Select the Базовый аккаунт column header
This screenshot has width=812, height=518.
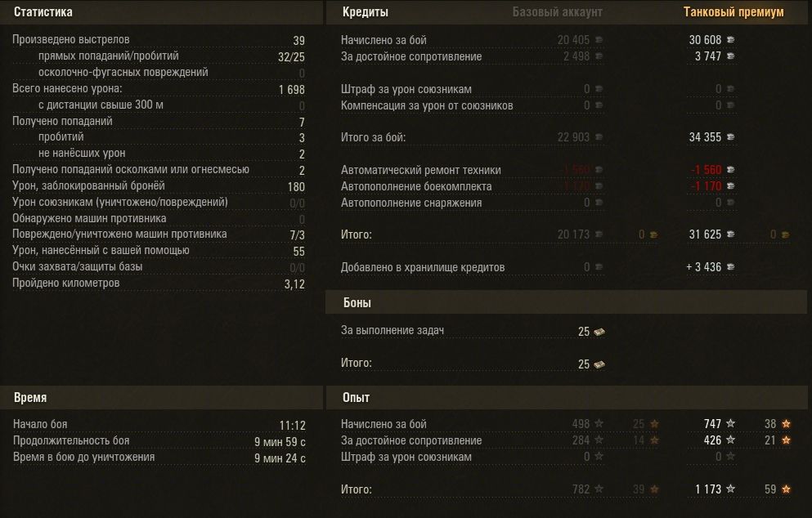click(557, 12)
